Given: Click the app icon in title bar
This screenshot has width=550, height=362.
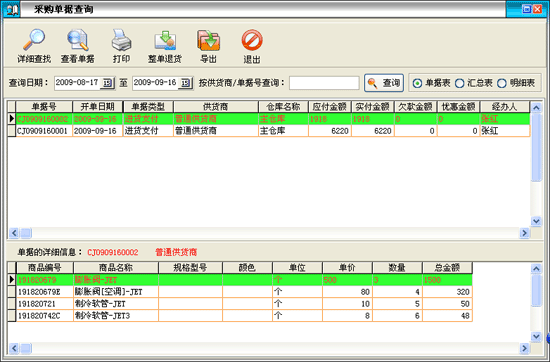Looking at the screenshot, I should pos(12,9).
